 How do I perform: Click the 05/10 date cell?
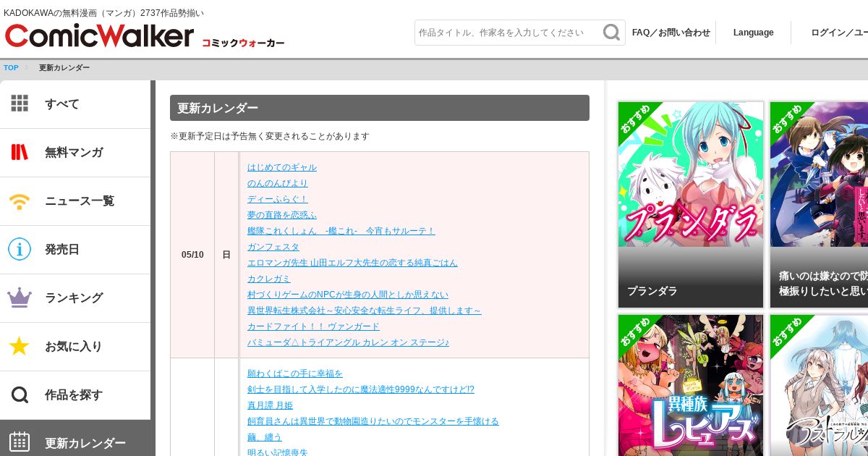pos(192,255)
